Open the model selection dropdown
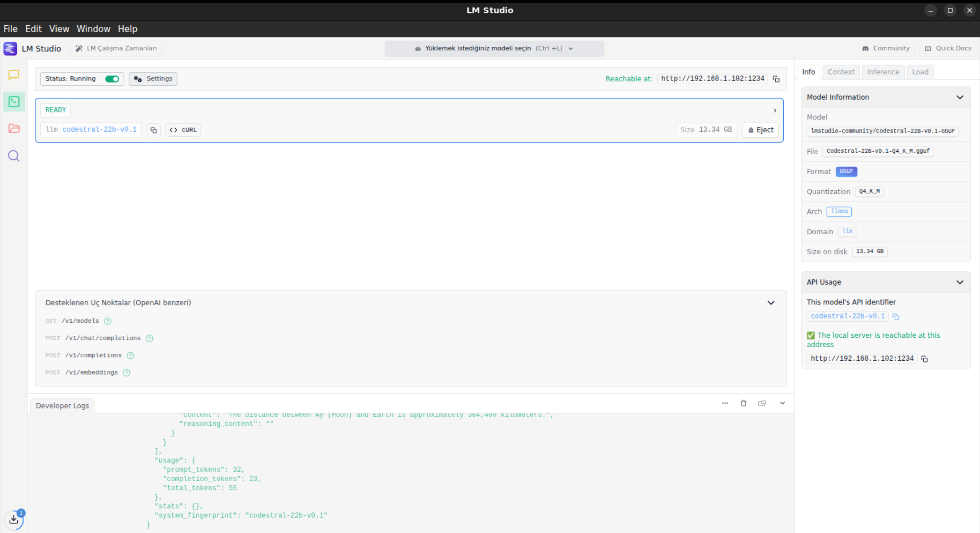The height and width of the screenshot is (533, 980). pyautogui.click(x=494, y=49)
